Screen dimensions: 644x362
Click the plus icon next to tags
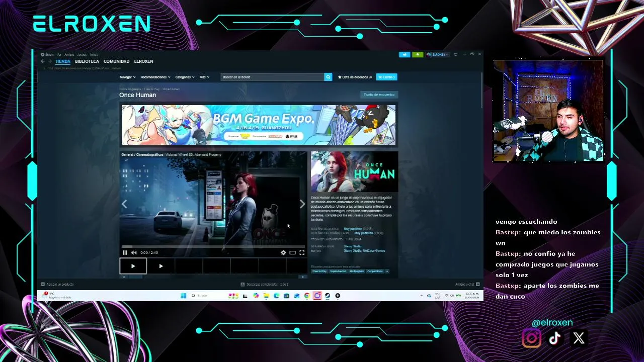click(x=387, y=271)
